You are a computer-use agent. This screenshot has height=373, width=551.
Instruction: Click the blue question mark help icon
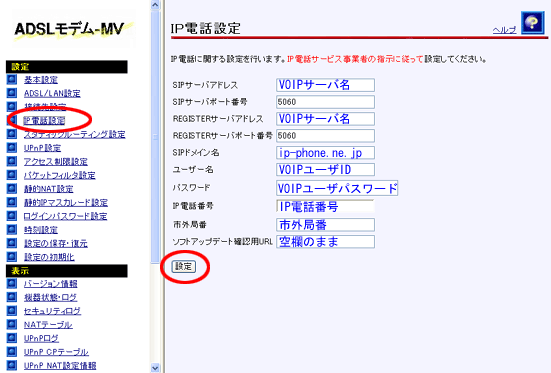532,23
